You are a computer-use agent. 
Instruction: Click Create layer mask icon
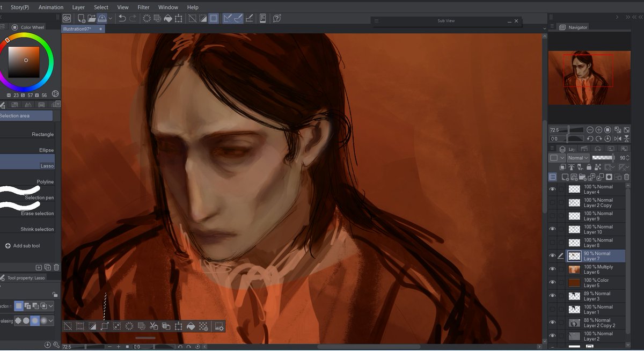pyautogui.click(x=609, y=177)
